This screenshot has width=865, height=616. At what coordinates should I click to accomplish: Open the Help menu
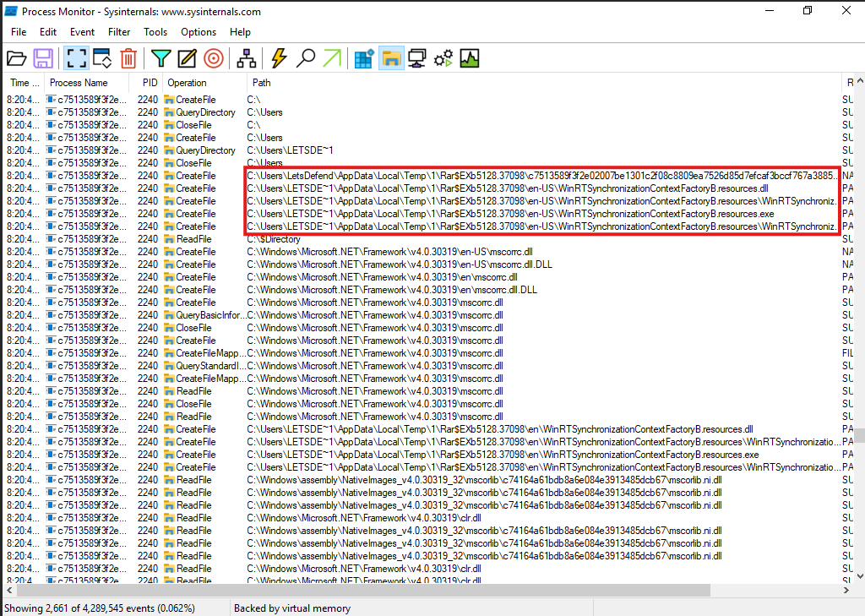pos(240,32)
